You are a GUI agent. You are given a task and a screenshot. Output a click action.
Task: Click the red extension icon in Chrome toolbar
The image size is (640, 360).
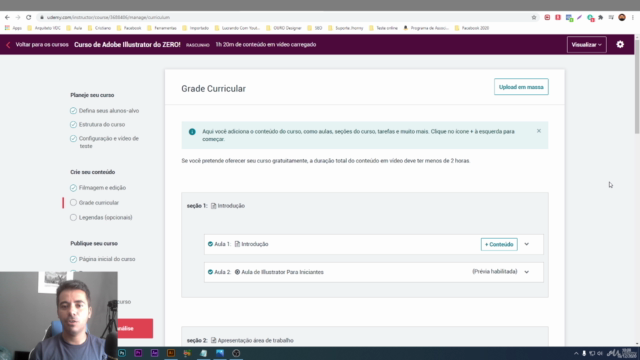point(558,18)
